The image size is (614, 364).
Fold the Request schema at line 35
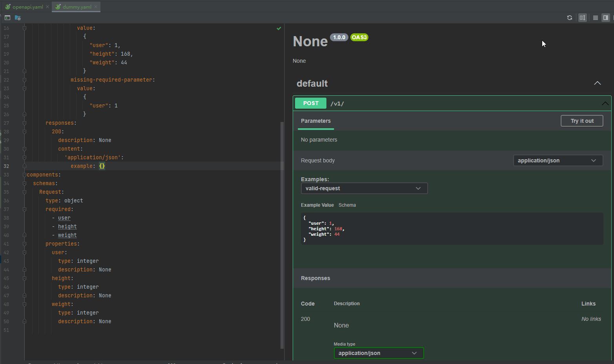pos(24,192)
